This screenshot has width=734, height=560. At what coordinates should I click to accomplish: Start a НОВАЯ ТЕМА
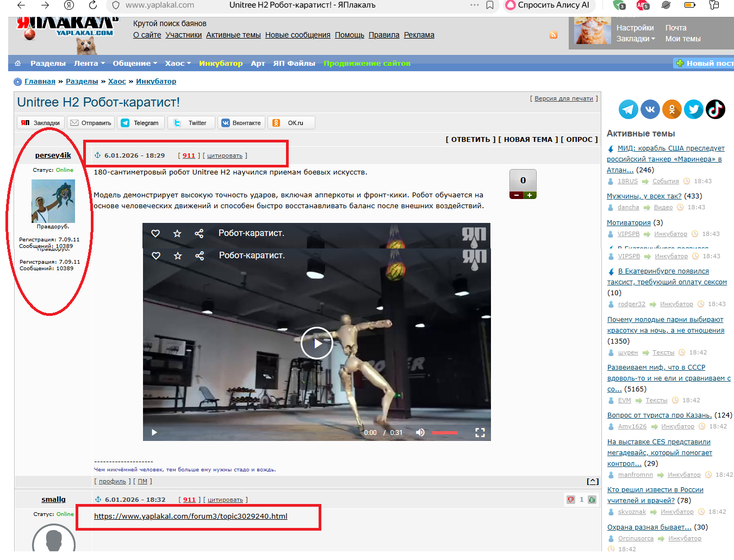coord(528,139)
